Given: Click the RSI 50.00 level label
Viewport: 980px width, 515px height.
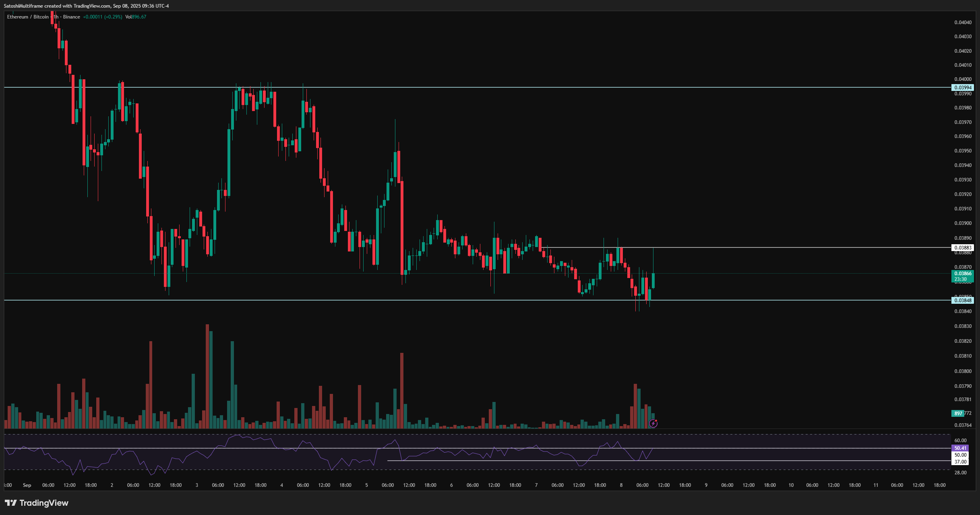Looking at the screenshot, I should coord(960,455).
